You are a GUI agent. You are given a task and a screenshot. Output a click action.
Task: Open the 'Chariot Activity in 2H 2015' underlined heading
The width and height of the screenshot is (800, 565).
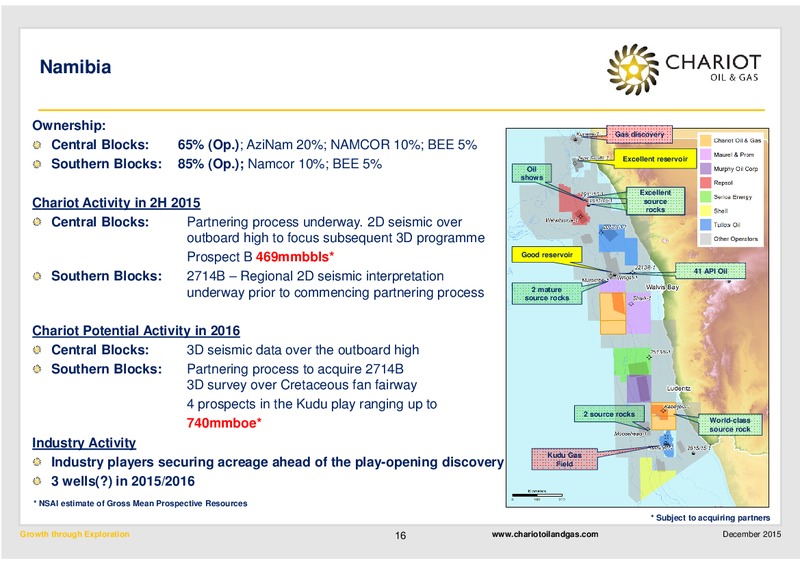point(116,203)
